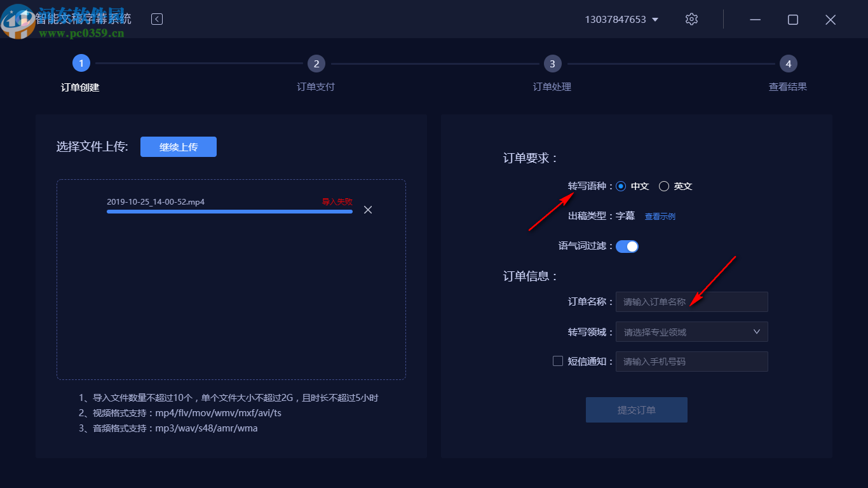The image size is (868, 488).
Task: Click step 1 订单创建 circle
Action: (81, 63)
